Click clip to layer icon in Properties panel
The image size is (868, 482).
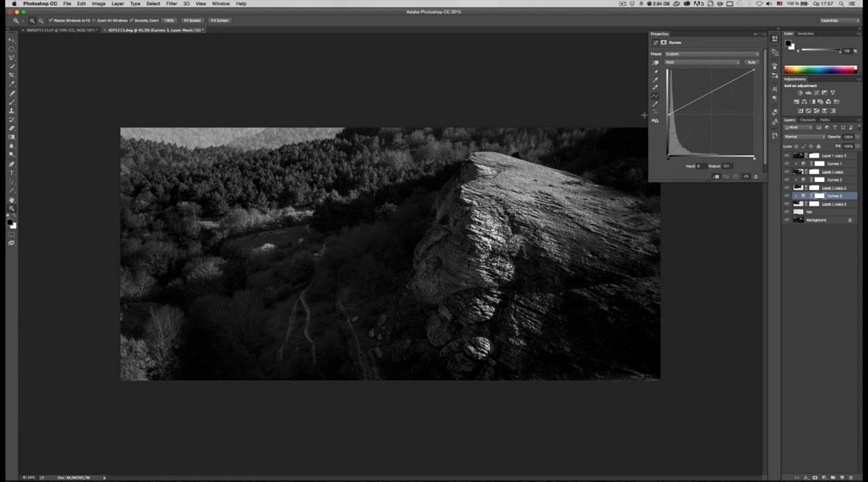716,176
